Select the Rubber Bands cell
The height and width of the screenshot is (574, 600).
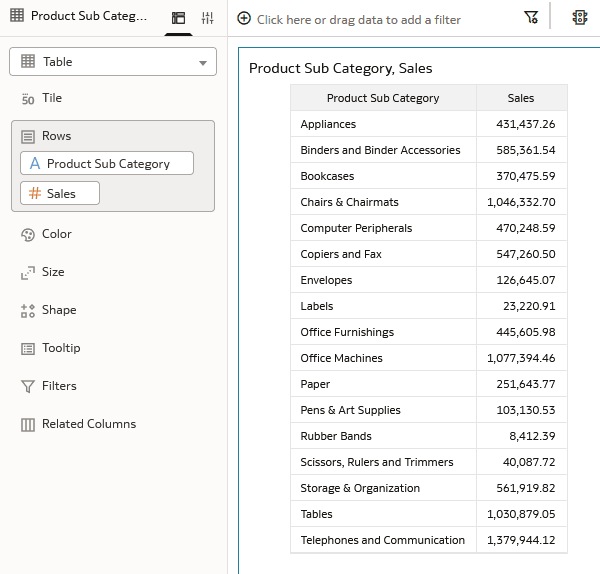tap(383, 436)
